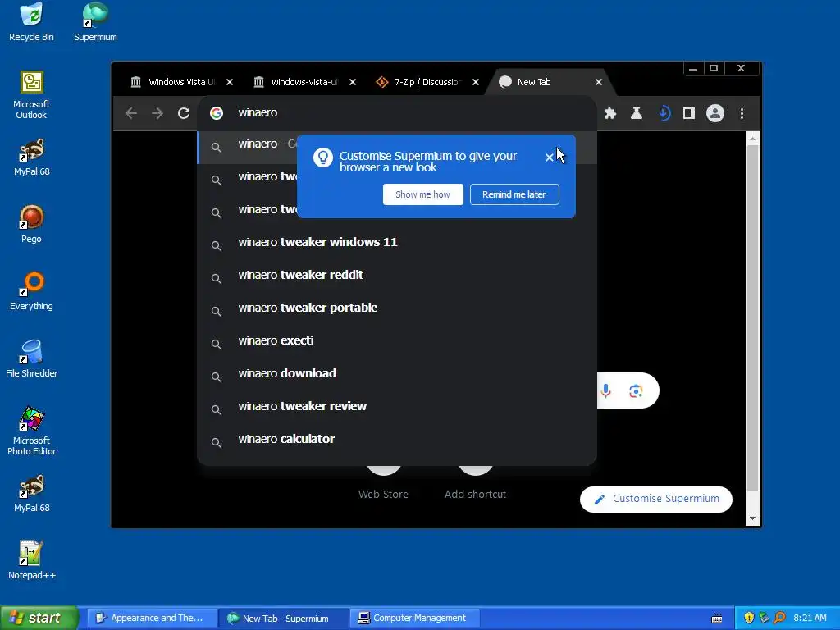Viewport: 840px width, 630px height.
Task: Click the orange magnifier tray icon
Action: coord(779,619)
